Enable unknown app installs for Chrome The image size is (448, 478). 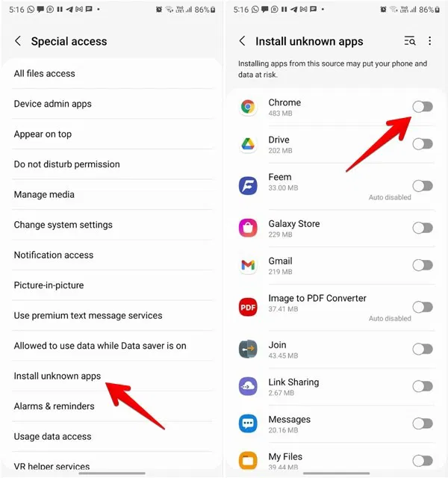point(422,107)
